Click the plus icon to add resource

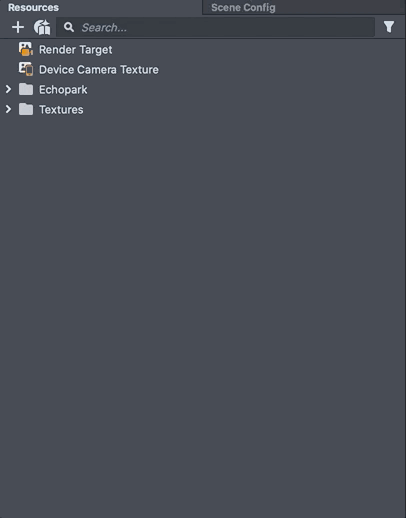18,27
